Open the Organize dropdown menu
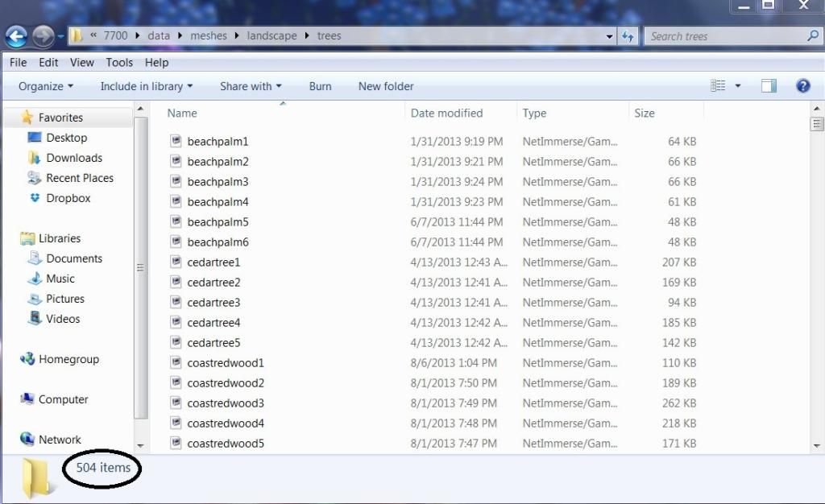Image resolution: width=825 pixels, height=504 pixels. [x=46, y=86]
